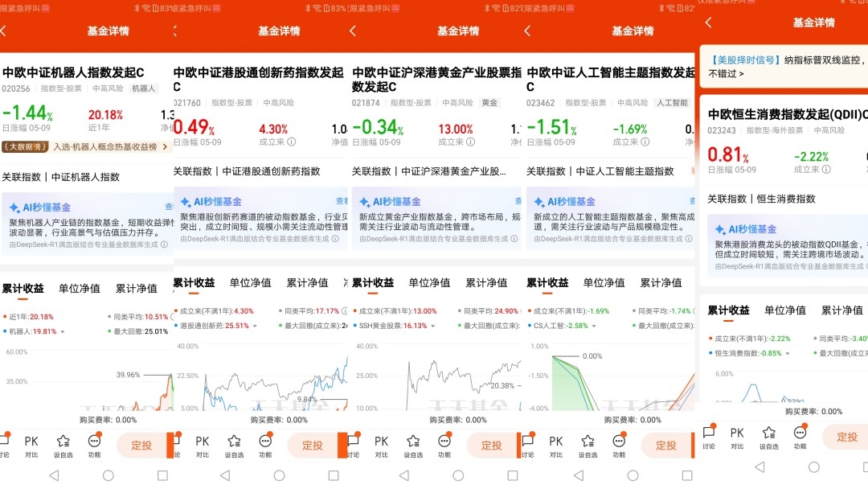Tap Android back triangle under 港股通创新药 screen
This screenshot has height=489, width=868.
[x=225, y=475]
